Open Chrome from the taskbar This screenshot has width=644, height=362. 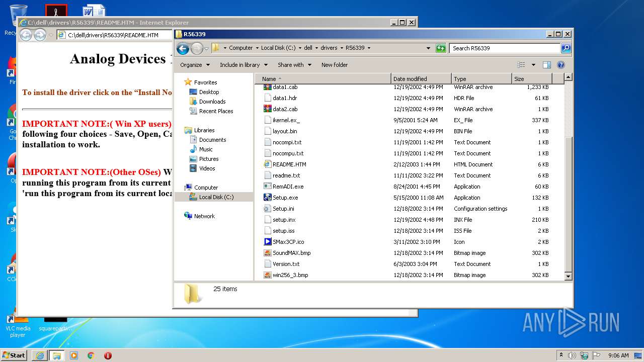[91, 355]
